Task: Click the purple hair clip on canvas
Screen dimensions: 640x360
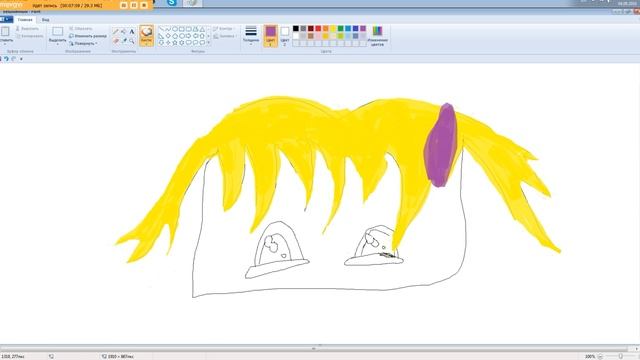Action: pyautogui.click(x=441, y=145)
